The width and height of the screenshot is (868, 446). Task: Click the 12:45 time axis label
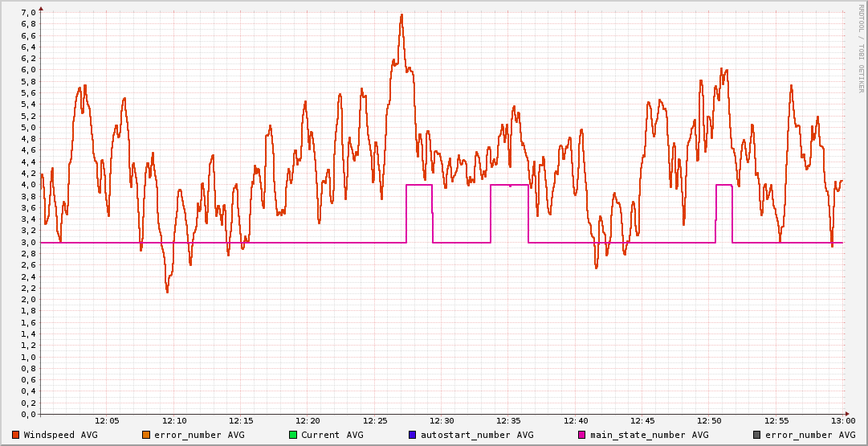pos(642,420)
